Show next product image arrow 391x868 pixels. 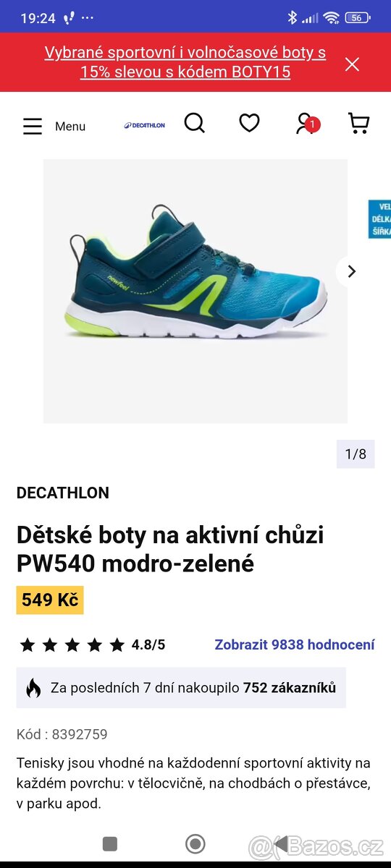pyautogui.click(x=352, y=271)
